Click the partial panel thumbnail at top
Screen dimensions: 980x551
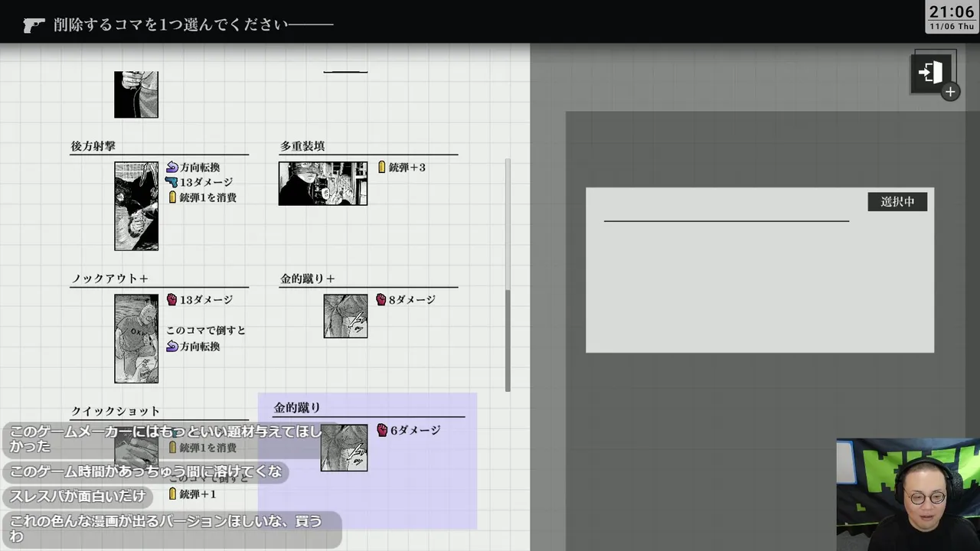[136, 95]
